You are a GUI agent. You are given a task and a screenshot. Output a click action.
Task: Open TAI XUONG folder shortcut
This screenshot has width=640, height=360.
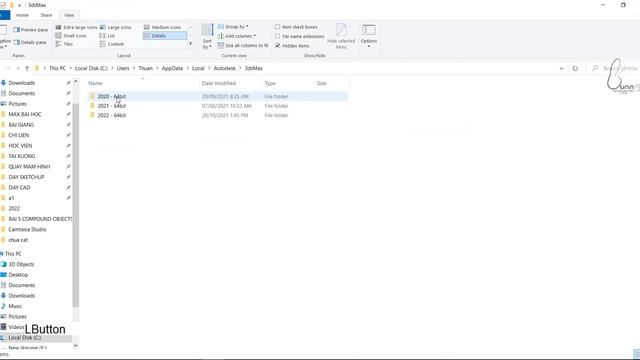pyautogui.click(x=22, y=156)
